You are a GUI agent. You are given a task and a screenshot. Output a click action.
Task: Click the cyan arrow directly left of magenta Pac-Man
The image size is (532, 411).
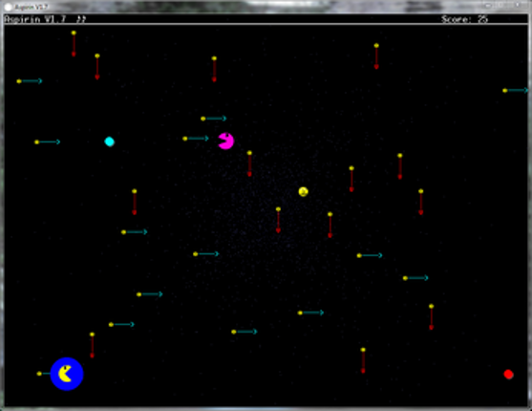coord(196,139)
